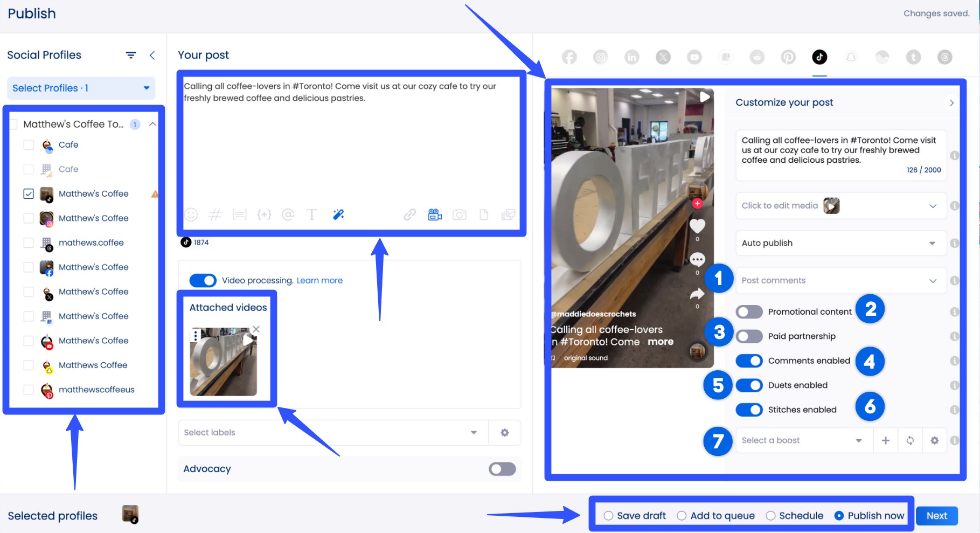The width and height of the screenshot is (980, 533).
Task: Open the emoji picker in the post editor
Action: (x=191, y=214)
